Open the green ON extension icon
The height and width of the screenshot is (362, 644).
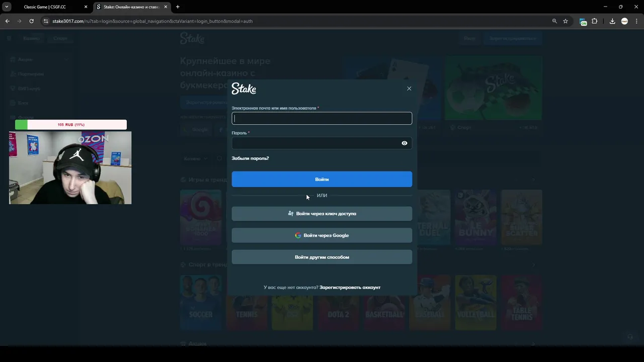coord(583,22)
